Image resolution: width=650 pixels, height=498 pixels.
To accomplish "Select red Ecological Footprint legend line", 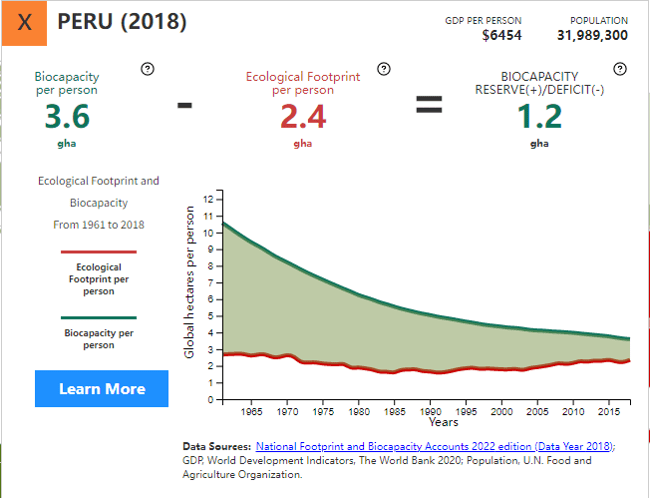I will (x=98, y=253).
